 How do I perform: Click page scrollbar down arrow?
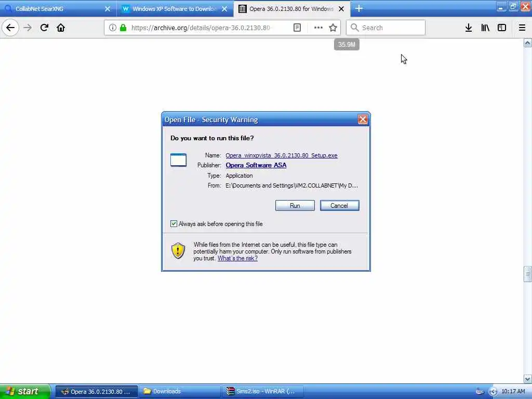tap(528, 379)
